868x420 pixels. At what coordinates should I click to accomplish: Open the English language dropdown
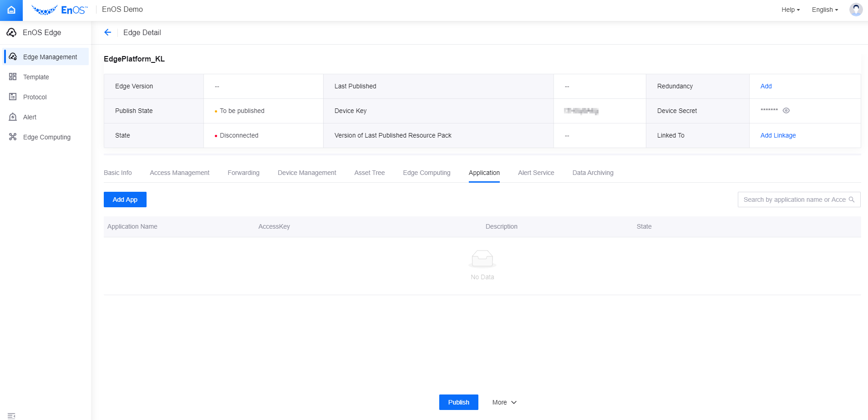click(824, 10)
